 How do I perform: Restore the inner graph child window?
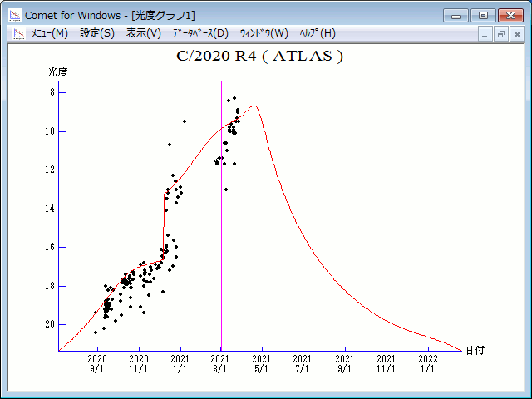click(x=500, y=34)
